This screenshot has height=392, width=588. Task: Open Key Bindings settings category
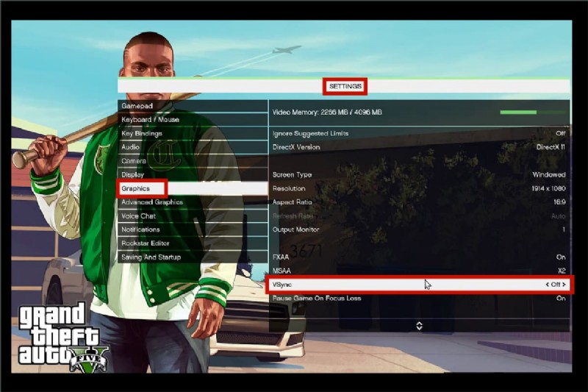193,134
